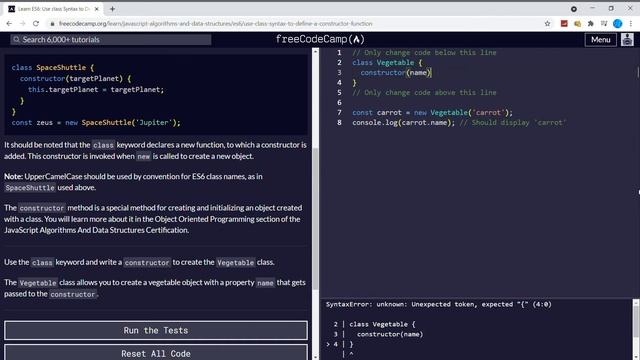The image size is (640, 360).
Task: Close the Learn ES6 browser tab
Action: coord(97,9)
